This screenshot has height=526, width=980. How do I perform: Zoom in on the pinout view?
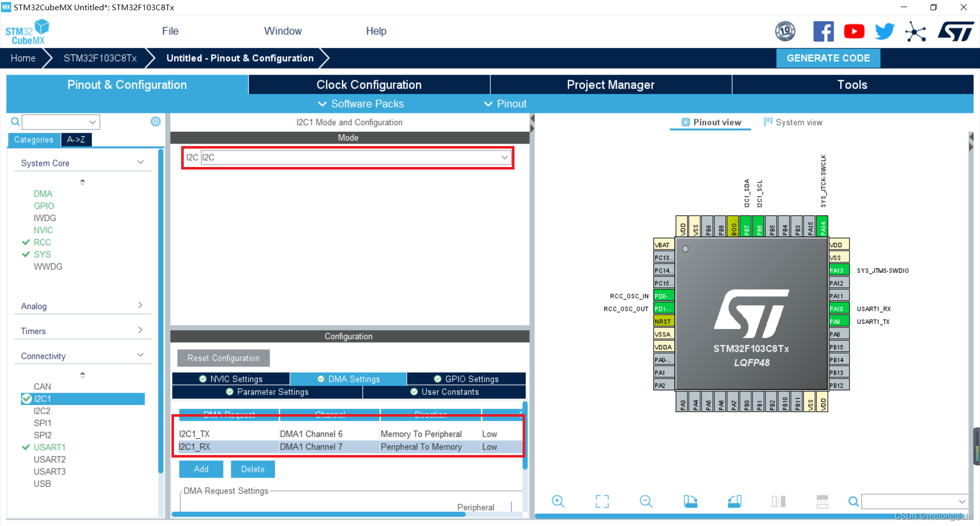click(558, 501)
